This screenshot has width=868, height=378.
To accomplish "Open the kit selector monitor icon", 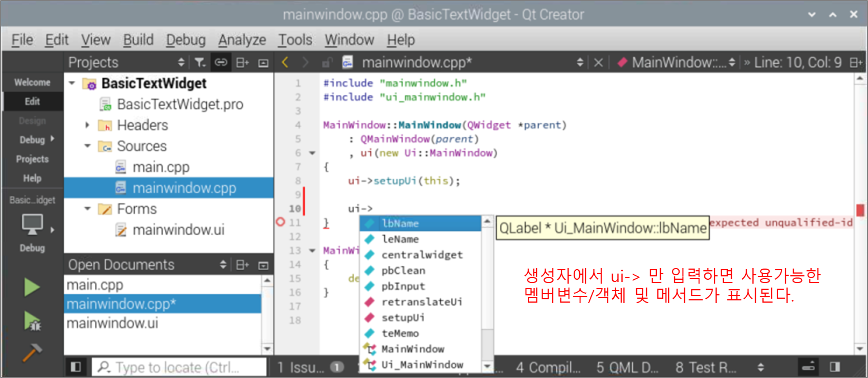I will pos(33,224).
